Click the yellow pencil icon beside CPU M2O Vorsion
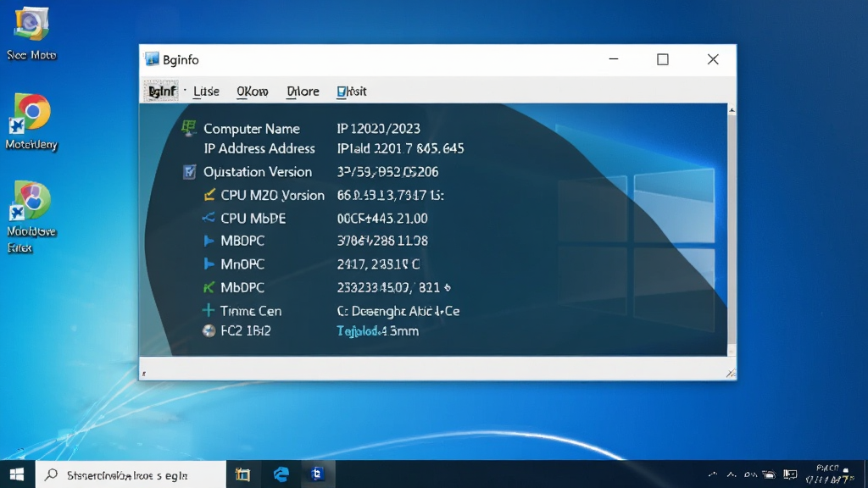 [x=209, y=195]
